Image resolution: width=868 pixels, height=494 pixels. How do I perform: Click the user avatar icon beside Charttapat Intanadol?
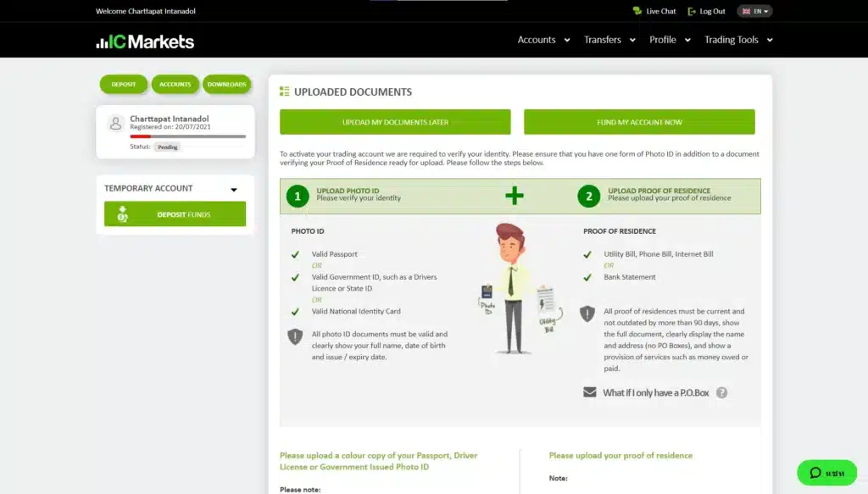point(116,124)
